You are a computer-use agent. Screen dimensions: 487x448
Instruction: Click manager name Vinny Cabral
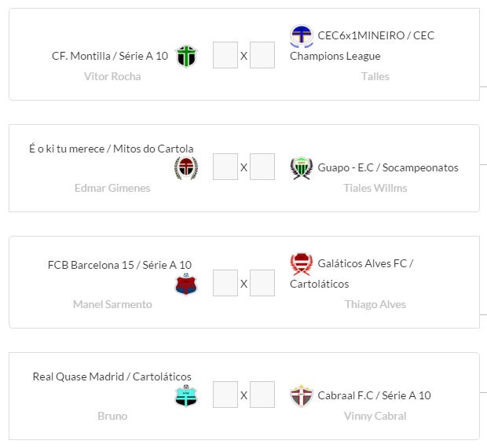tap(375, 416)
